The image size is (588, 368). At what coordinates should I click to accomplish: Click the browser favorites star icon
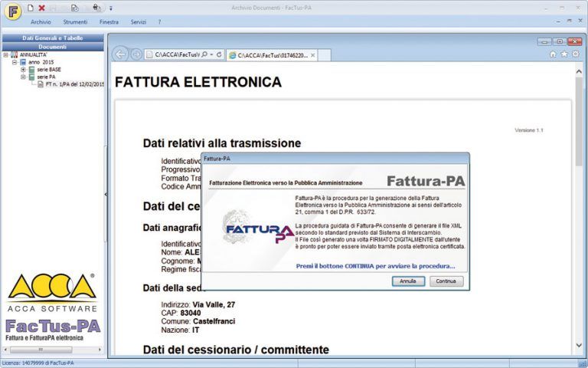(564, 54)
